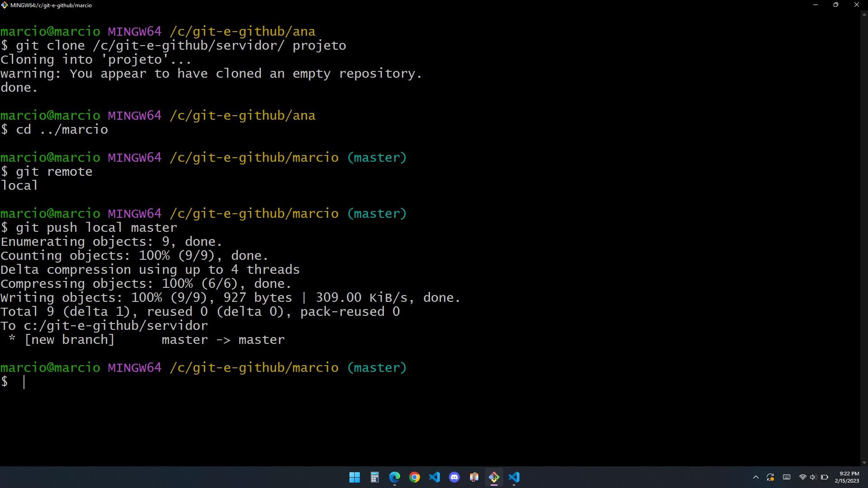Open the touch keyboard tray icon

(787, 477)
